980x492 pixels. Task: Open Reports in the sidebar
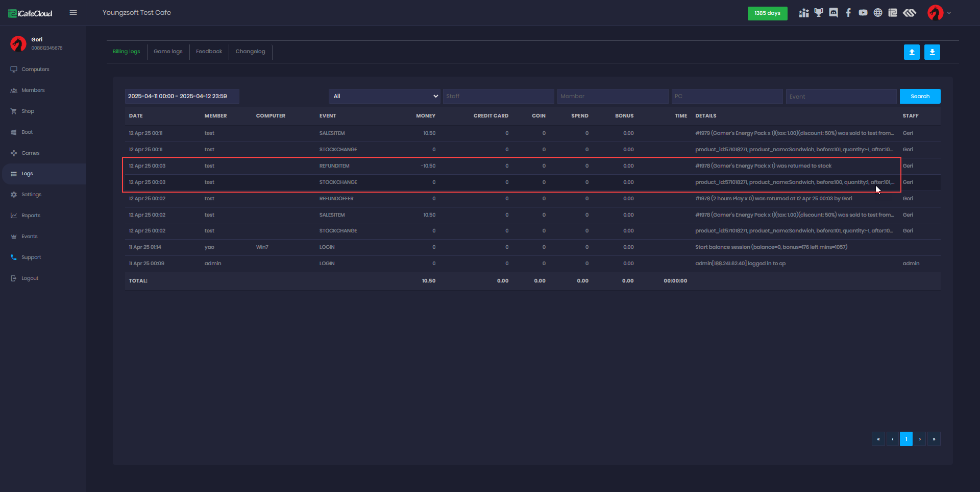(31, 216)
